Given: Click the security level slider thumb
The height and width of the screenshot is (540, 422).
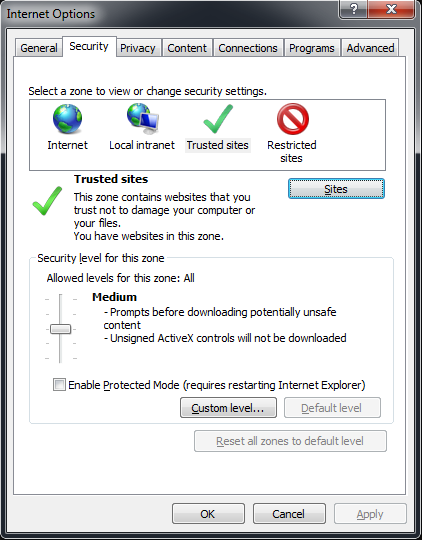Looking at the screenshot, I should (x=61, y=329).
